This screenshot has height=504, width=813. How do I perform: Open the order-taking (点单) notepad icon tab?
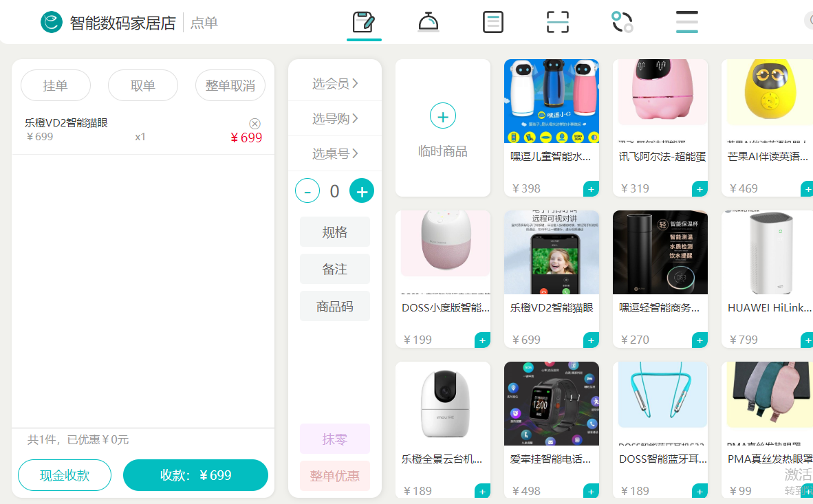(x=364, y=22)
